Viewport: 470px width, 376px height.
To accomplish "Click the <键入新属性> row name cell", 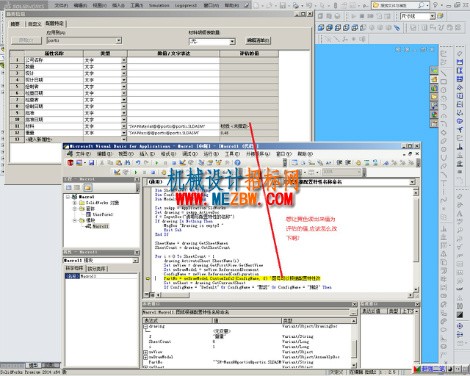I will 54,139.
